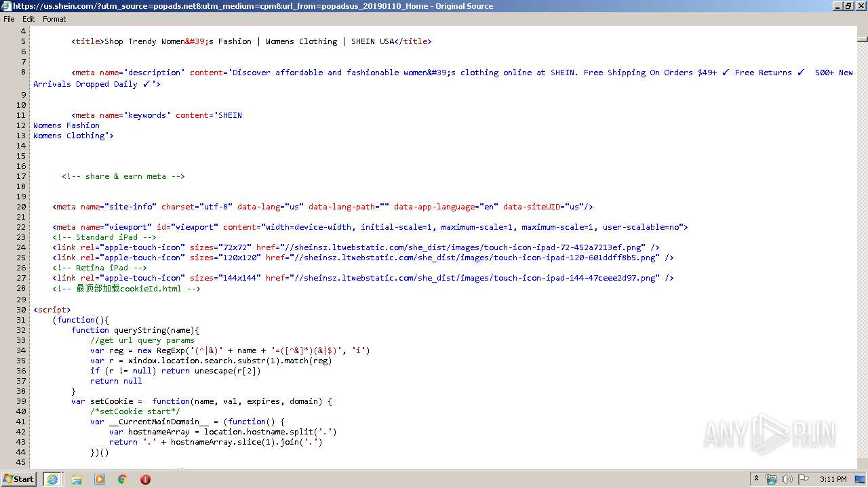Open the Edit menu
The image size is (868, 488).
click(28, 19)
